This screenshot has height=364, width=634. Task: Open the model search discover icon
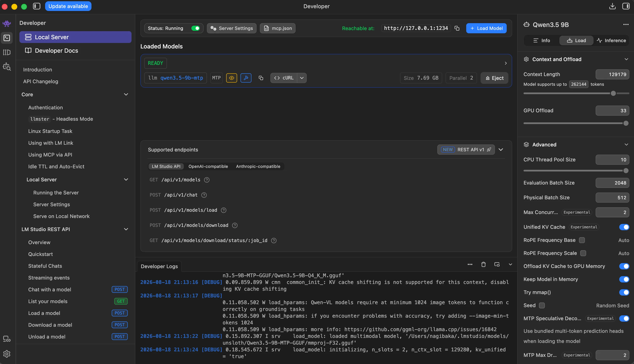tap(7, 67)
